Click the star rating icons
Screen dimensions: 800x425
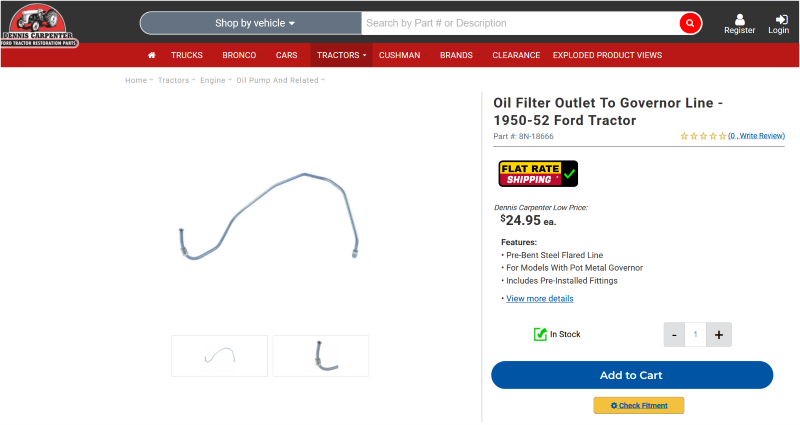coord(703,136)
